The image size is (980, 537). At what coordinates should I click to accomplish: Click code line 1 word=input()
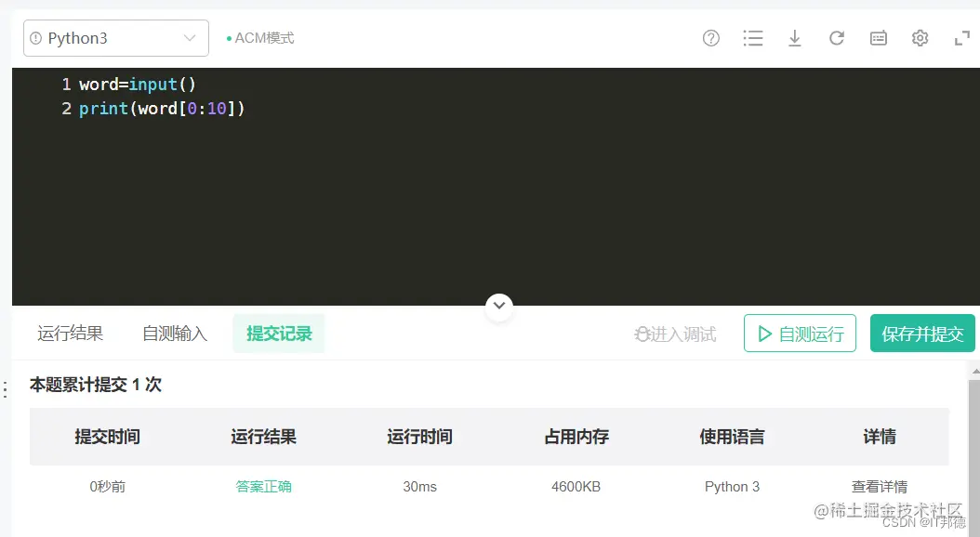[x=138, y=85]
